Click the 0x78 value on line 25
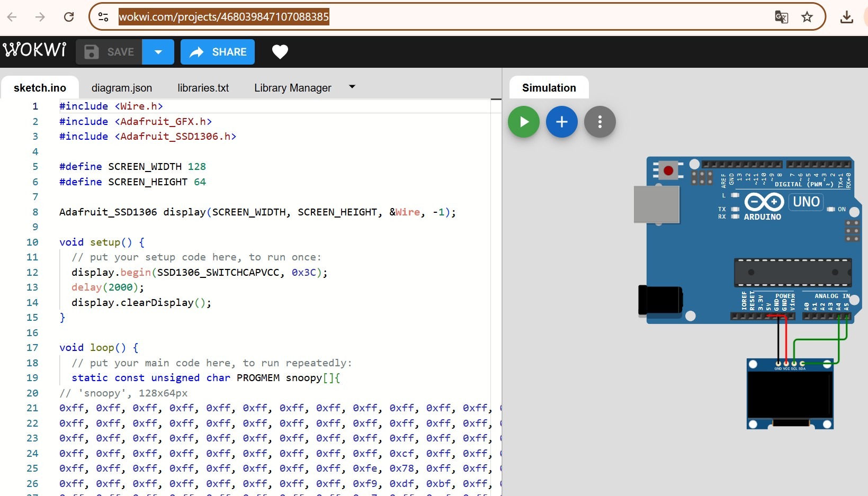Image resolution: width=868 pixels, height=496 pixels. (401, 468)
